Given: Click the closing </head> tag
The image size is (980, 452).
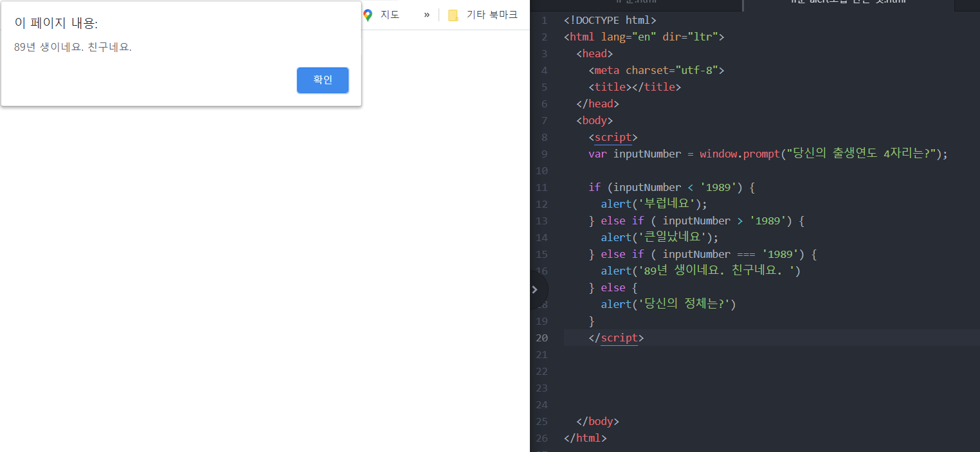Looking at the screenshot, I should (x=597, y=104).
